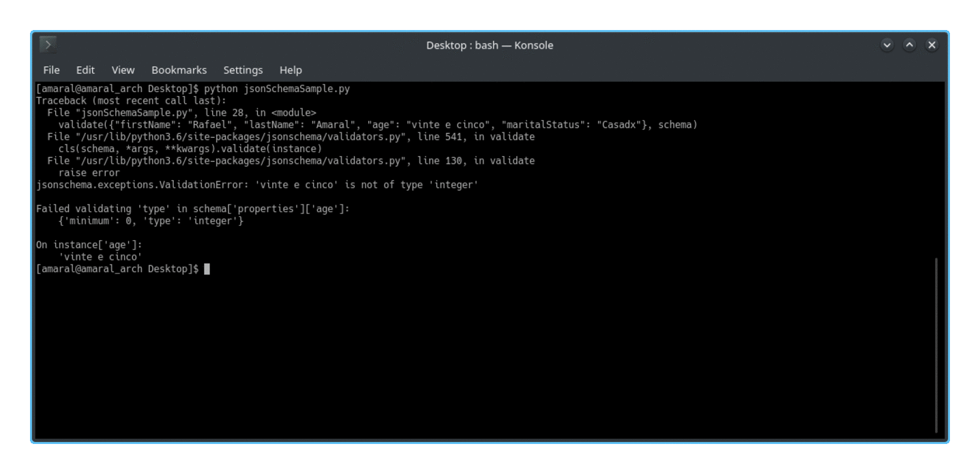Click the title bar label Desktop : bash — Konsole
This screenshot has width=980, height=474.
point(490,45)
